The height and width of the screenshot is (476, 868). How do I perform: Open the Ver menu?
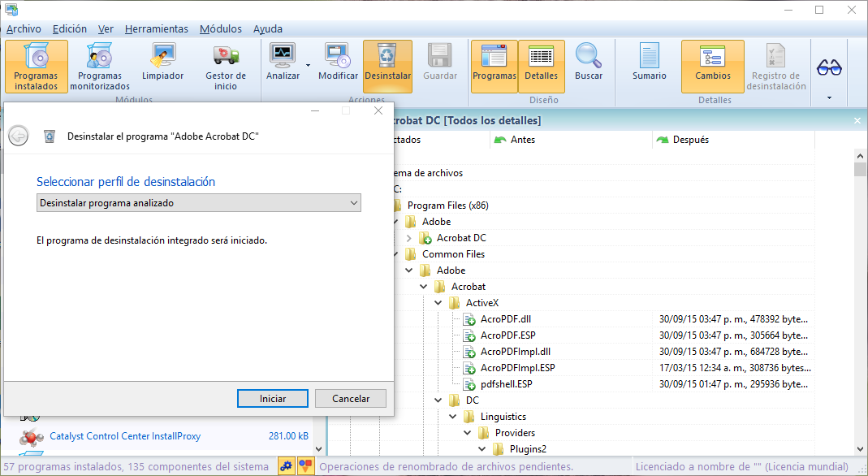point(106,28)
